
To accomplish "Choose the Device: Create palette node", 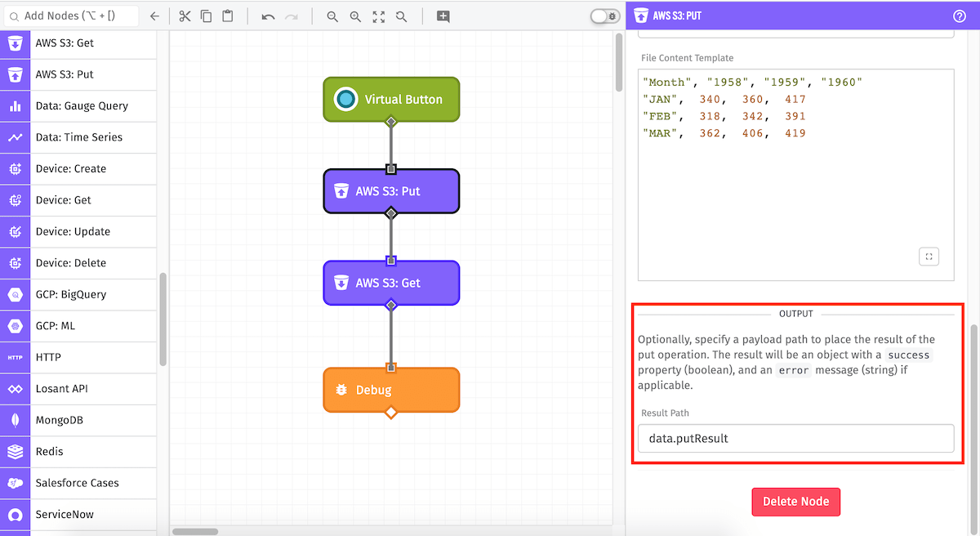I will (x=78, y=169).
